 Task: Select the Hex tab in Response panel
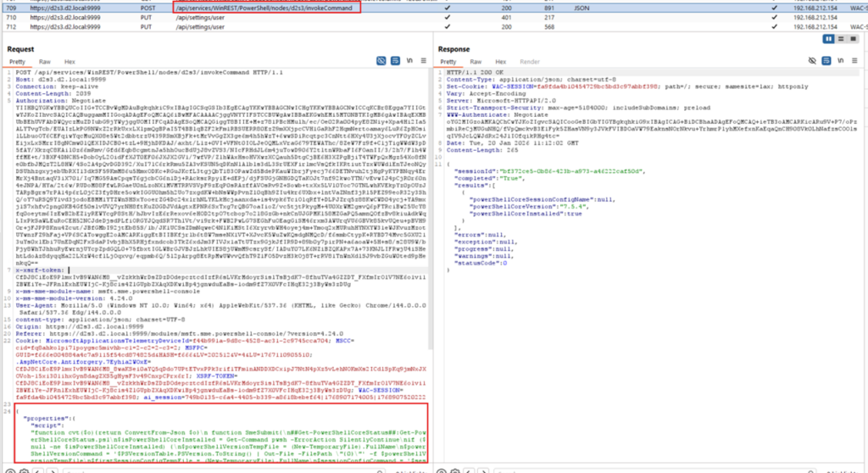pos(499,62)
